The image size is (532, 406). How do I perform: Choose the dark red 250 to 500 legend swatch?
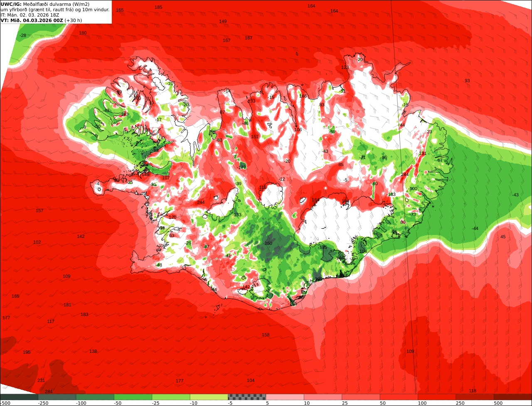click(x=475, y=397)
